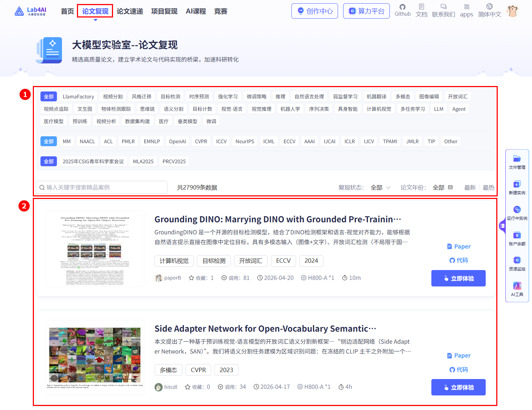
Task: Filter by ICLR conference
Action: (350, 141)
